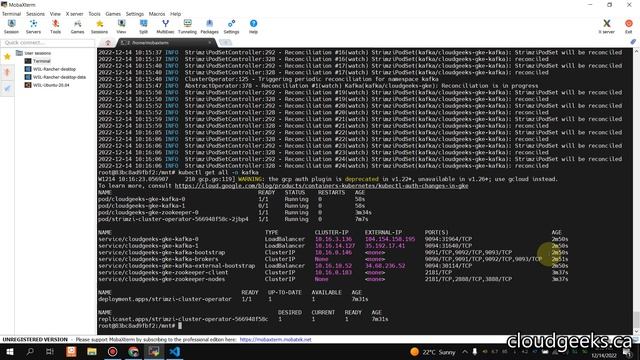Open the Packages toolbar button
Viewport: 640px width, 360px height.
[209, 27]
